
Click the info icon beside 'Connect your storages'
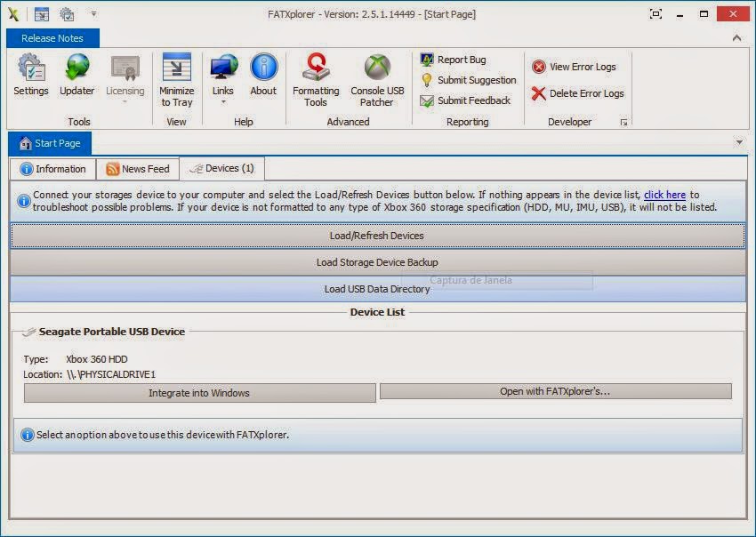click(x=24, y=201)
